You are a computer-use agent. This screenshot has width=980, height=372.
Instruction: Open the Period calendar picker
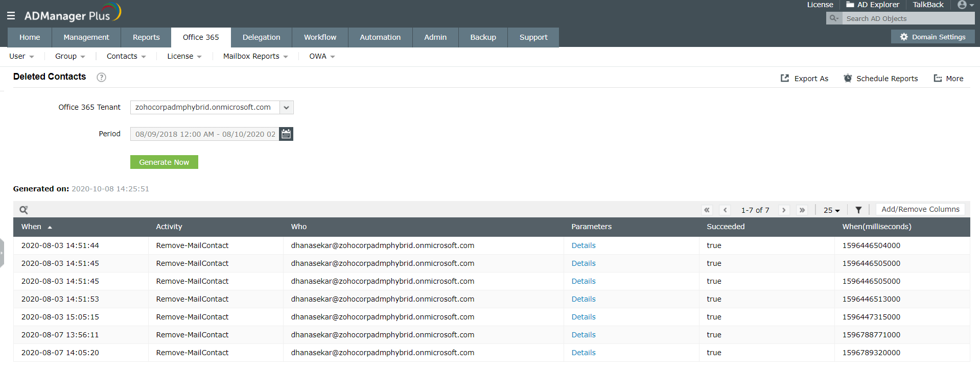point(286,134)
